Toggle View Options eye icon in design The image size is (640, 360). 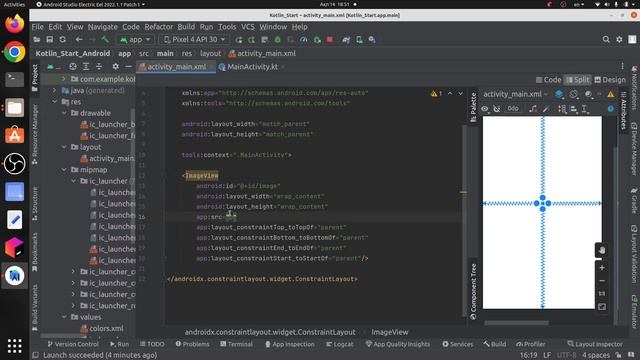(484, 109)
